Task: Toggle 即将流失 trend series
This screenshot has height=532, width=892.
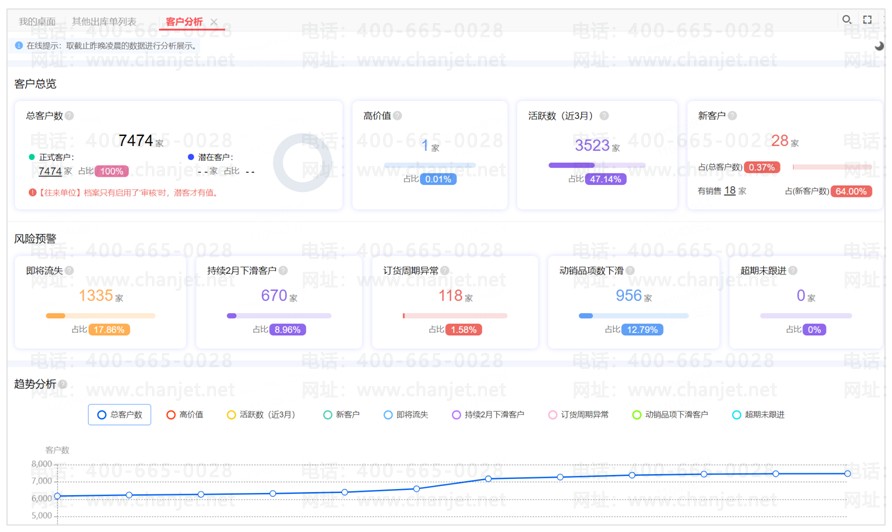Action: tap(406, 415)
